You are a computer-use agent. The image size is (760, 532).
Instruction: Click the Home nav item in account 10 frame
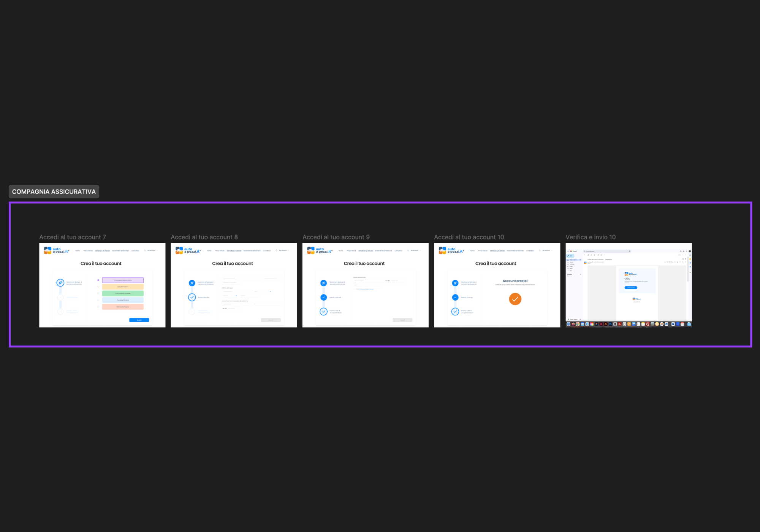coord(472,251)
